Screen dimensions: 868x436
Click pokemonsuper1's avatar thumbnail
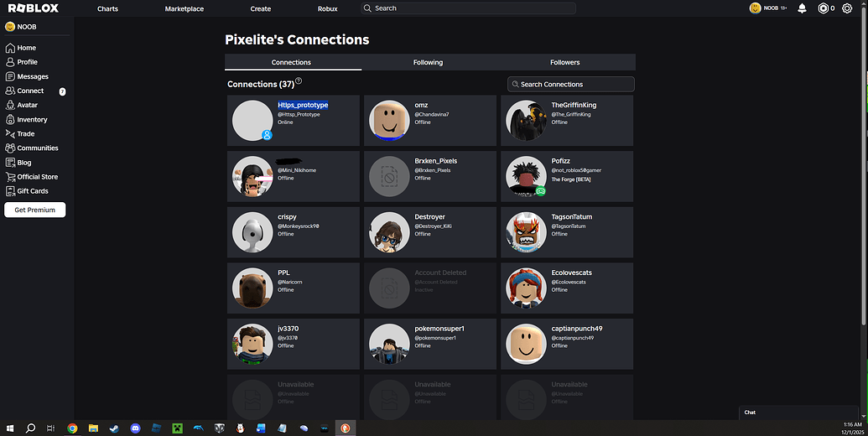[389, 344]
